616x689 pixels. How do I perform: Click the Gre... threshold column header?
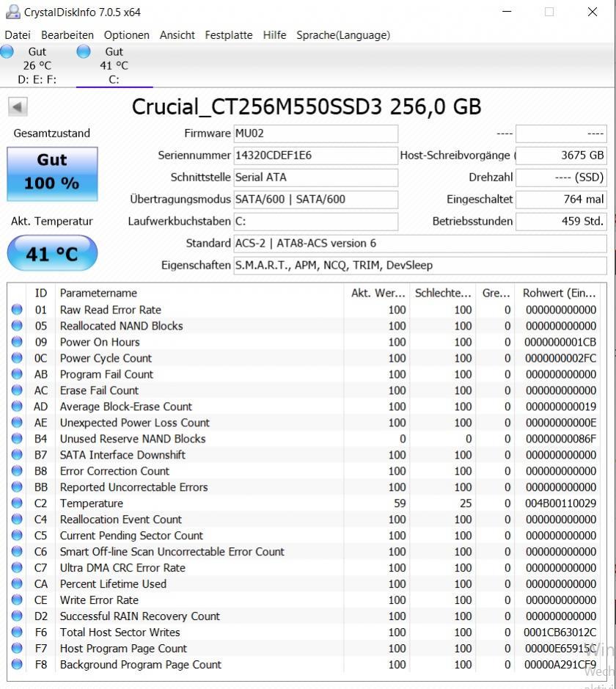click(x=496, y=293)
